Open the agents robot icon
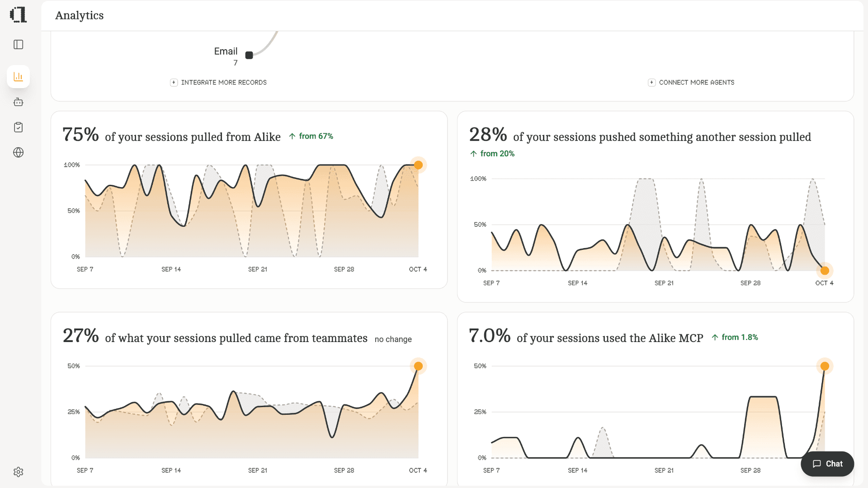 [x=19, y=102]
